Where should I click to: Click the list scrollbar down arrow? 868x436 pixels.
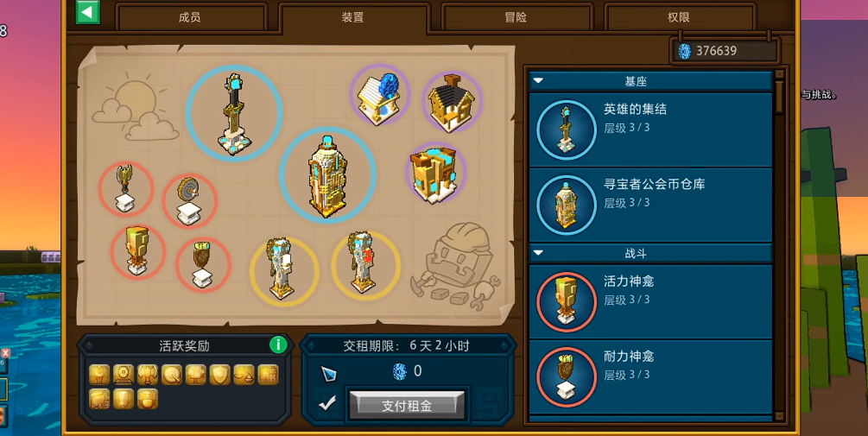[x=779, y=416]
